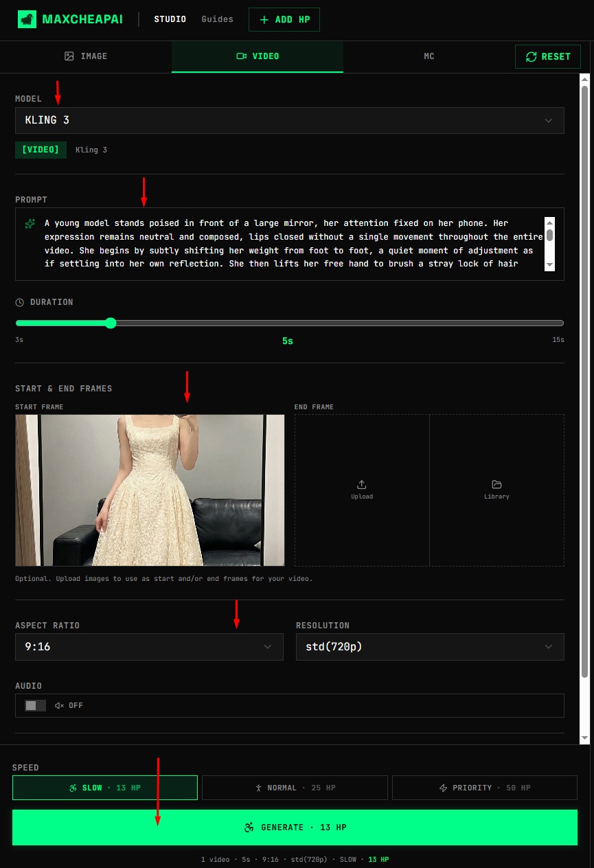The image size is (594, 868).
Task: Select the NORMAL speed option
Action: tap(295, 788)
